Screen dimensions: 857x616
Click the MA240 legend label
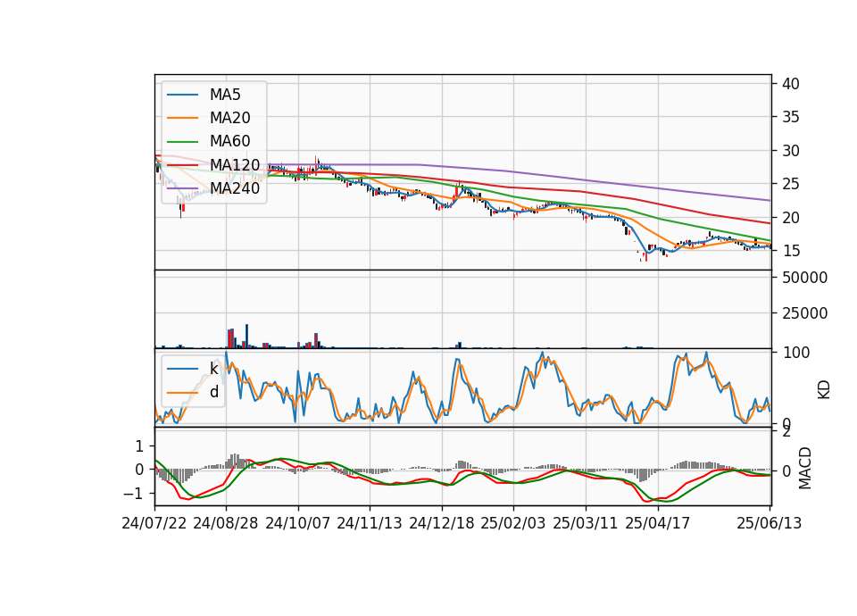pos(235,188)
